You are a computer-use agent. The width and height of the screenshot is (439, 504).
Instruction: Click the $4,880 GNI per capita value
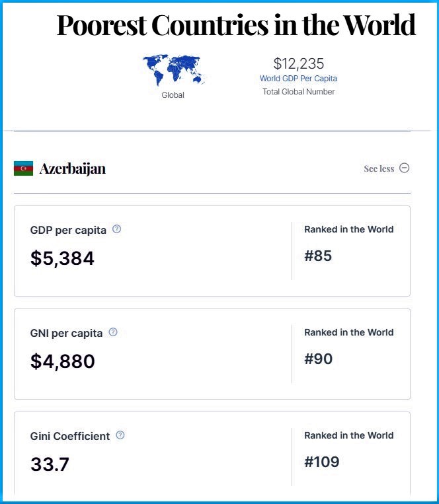coord(62,361)
